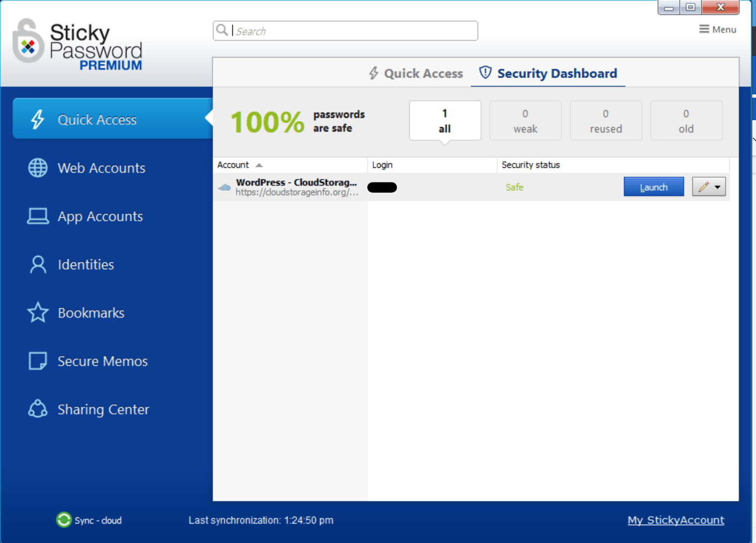756x543 pixels.
Task: Open Web Accounts via the globe icon
Action: coord(37,167)
